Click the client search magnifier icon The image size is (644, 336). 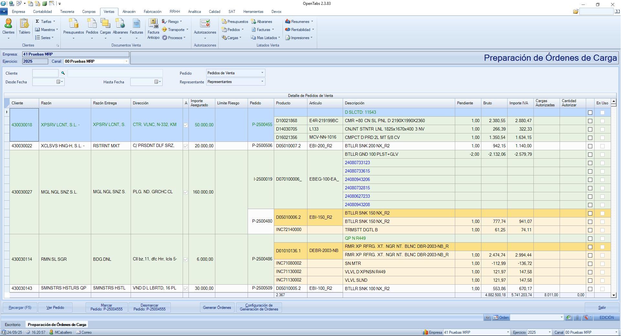(x=63, y=73)
